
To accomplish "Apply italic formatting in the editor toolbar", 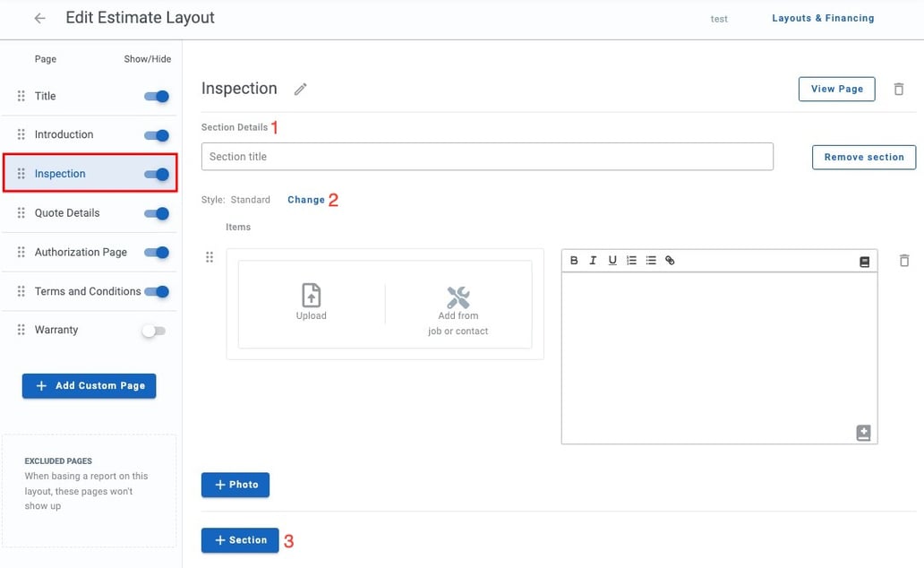I will (593, 260).
